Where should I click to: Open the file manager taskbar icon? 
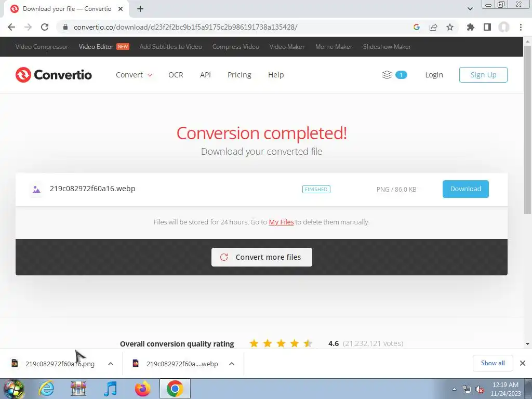(78, 389)
